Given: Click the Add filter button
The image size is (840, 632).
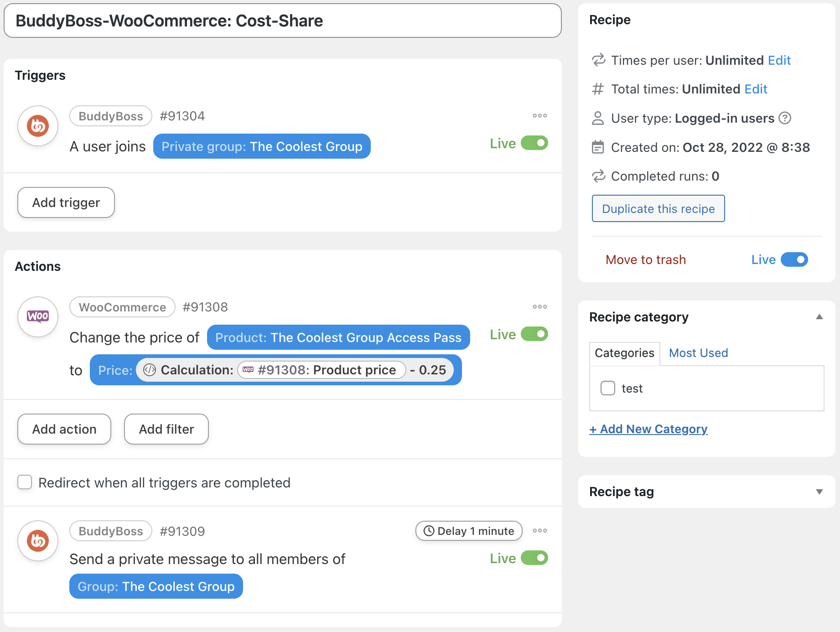Looking at the screenshot, I should click(x=166, y=429).
